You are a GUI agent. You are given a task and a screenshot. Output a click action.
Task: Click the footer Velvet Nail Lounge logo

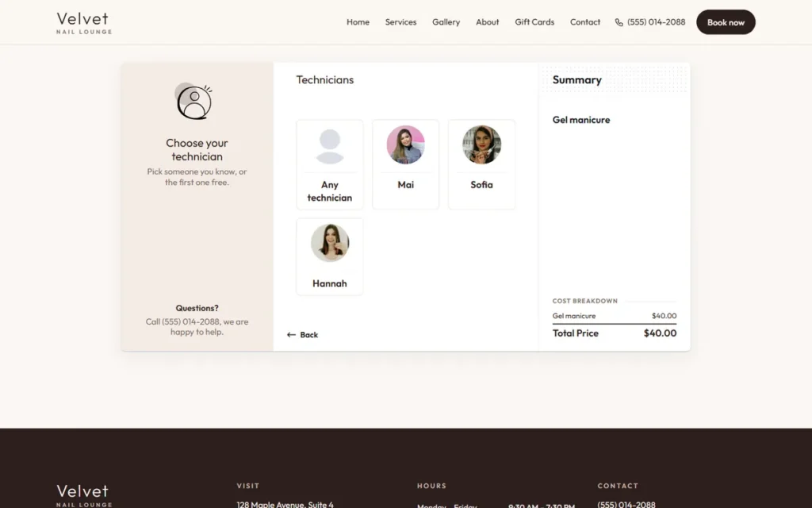[84, 495]
